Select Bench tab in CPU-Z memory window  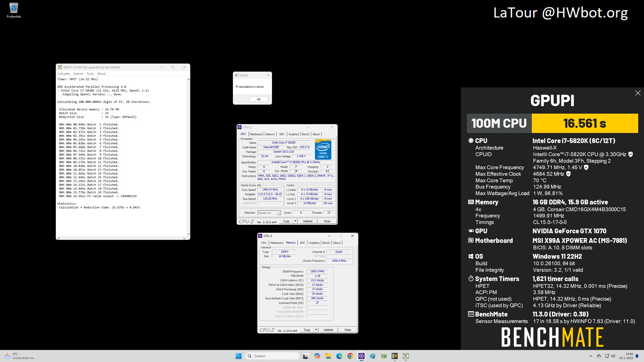(x=326, y=243)
